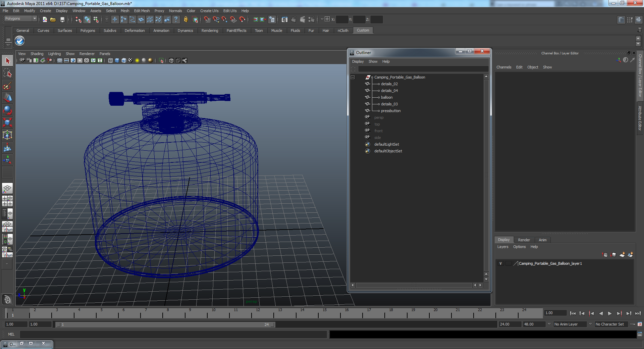Activate the Rotate tool sphere icon
The image size is (644, 349).
pyautogui.click(x=7, y=110)
